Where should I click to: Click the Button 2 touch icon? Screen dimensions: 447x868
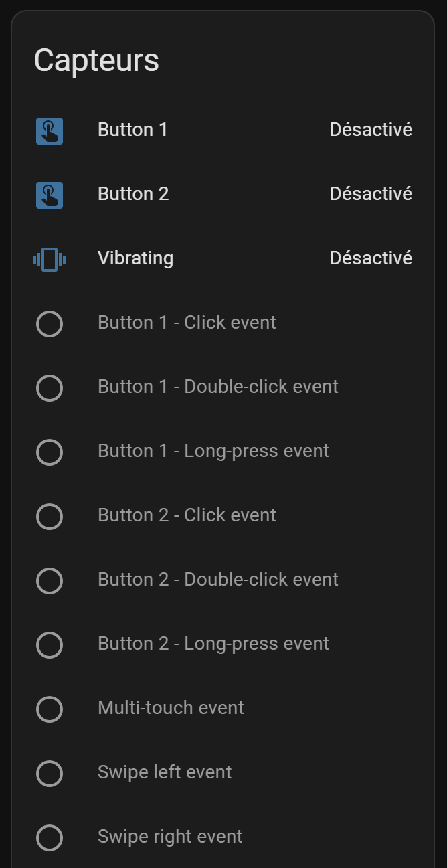coord(50,195)
